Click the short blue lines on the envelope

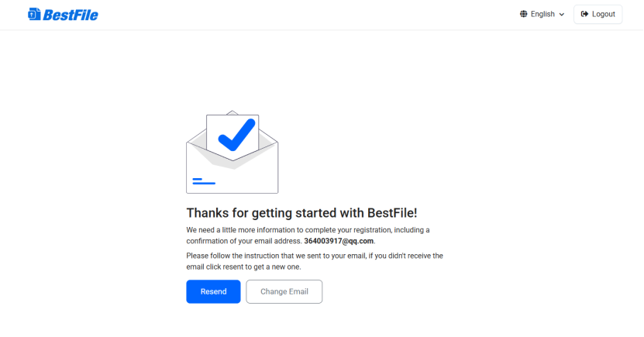203,182
